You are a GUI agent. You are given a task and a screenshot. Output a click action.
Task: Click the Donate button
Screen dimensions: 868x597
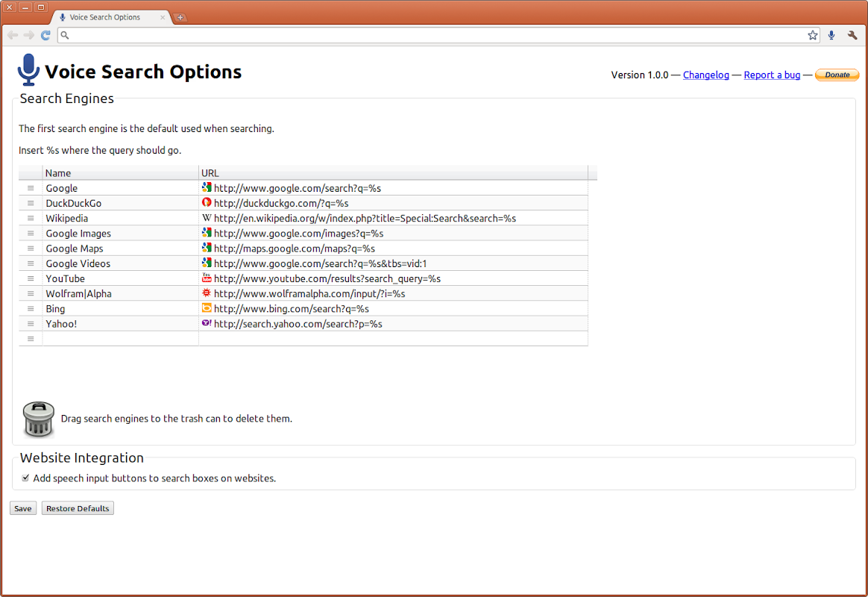(x=837, y=75)
